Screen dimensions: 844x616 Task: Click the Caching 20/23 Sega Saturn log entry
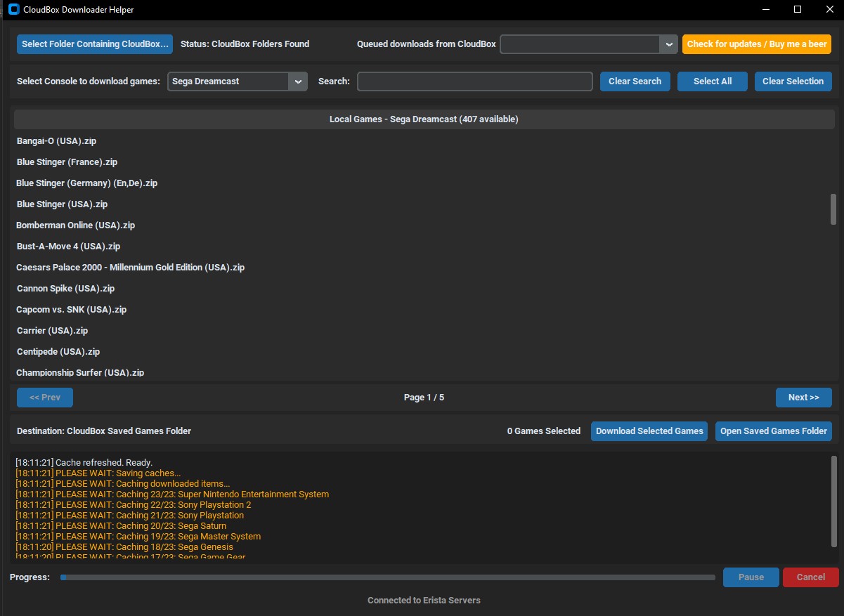pyautogui.click(x=121, y=526)
